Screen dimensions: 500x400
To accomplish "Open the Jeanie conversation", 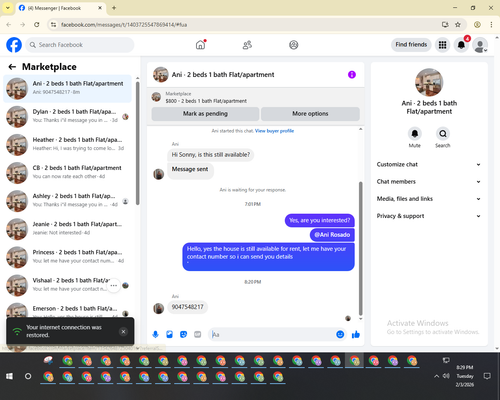I will [67, 229].
